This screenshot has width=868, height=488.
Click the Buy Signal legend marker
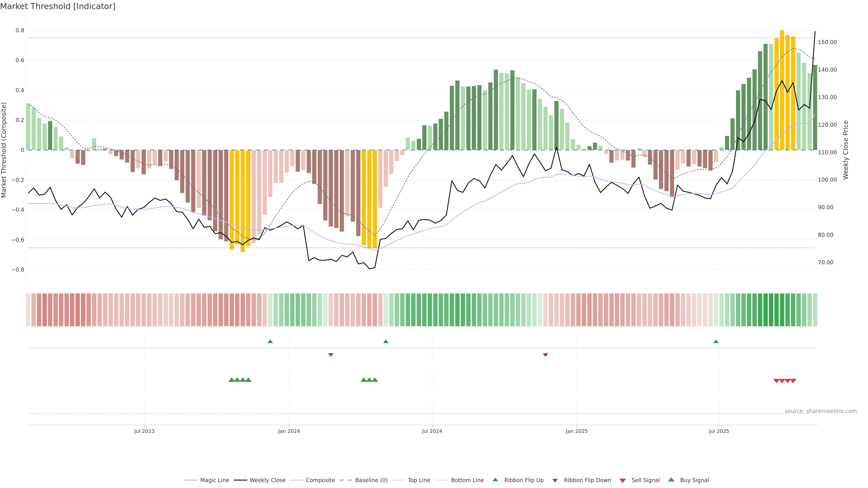tap(671, 480)
